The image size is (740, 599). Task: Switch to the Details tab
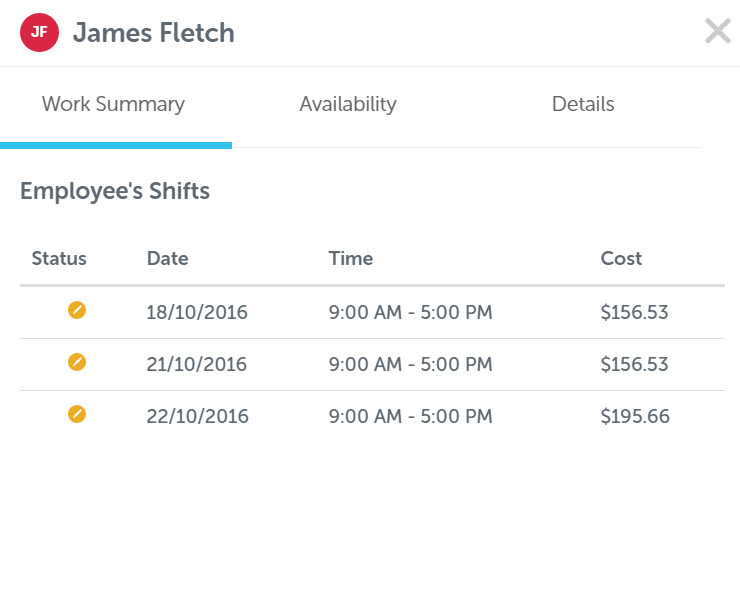pyautogui.click(x=583, y=104)
